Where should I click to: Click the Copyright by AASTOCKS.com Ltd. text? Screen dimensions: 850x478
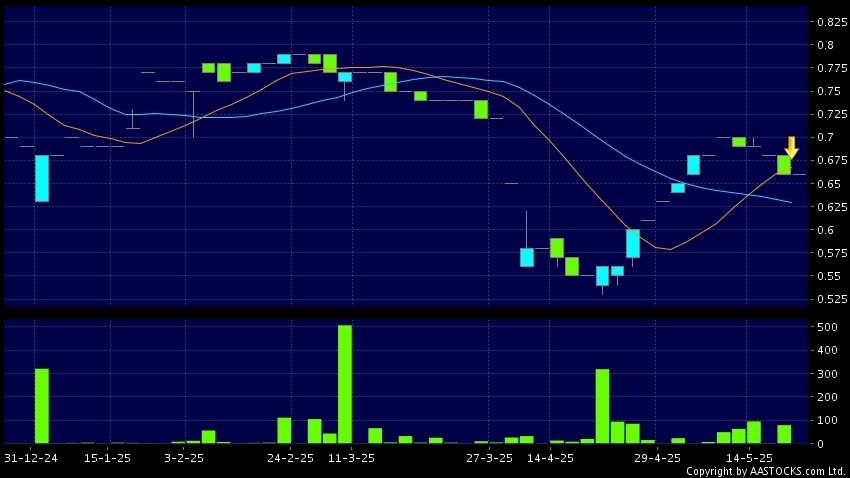click(x=766, y=471)
